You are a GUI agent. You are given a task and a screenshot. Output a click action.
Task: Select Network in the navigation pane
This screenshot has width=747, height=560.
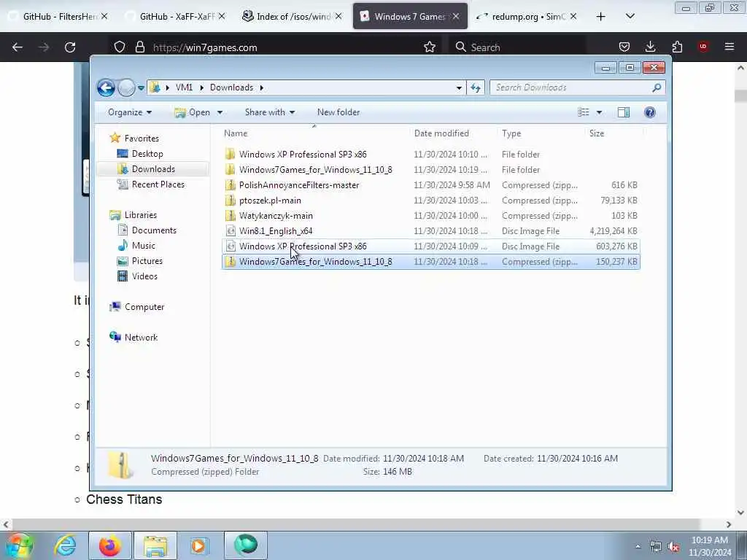[141, 338]
